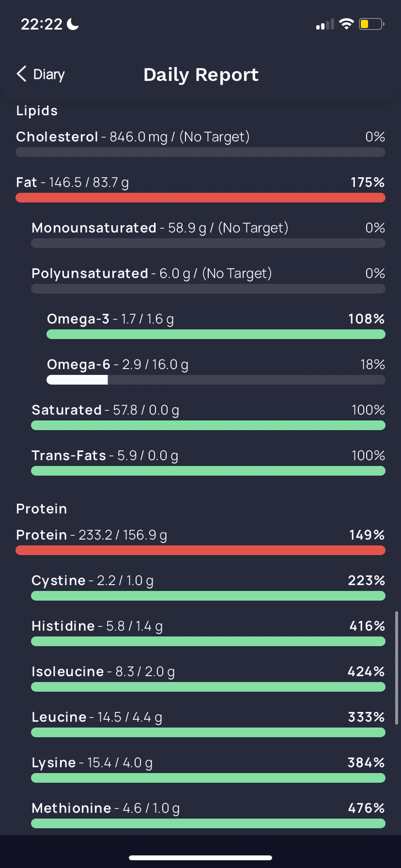Click the vertical scrollbar indicator
Screen dimensions: 401x868
397,668
